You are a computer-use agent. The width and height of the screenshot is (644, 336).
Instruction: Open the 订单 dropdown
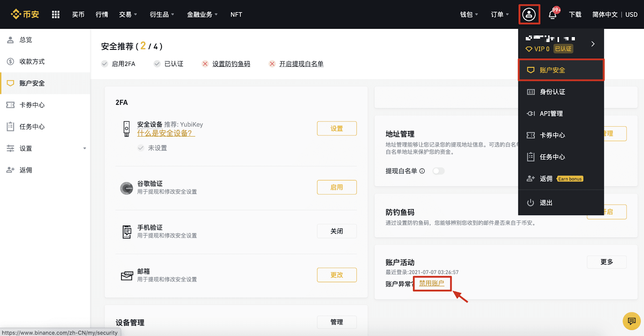[500, 14]
